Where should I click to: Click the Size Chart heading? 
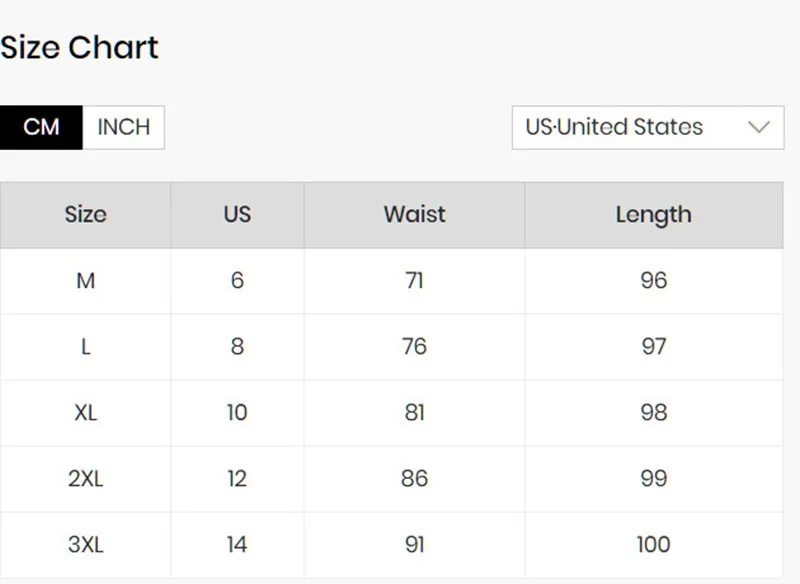point(80,47)
